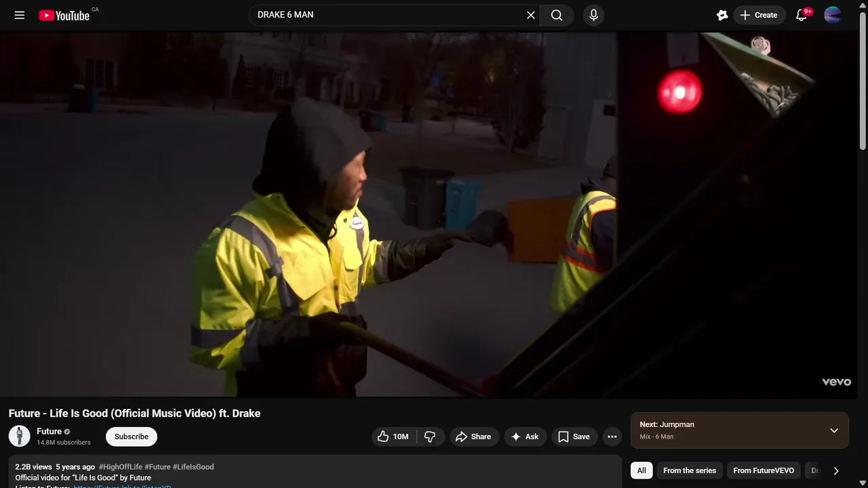Go to YouTube home via logo
868x488 pixels.
point(64,15)
